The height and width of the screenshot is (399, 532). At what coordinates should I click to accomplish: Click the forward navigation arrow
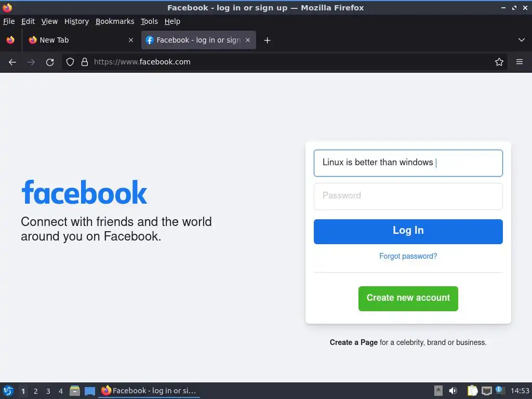(x=31, y=62)
